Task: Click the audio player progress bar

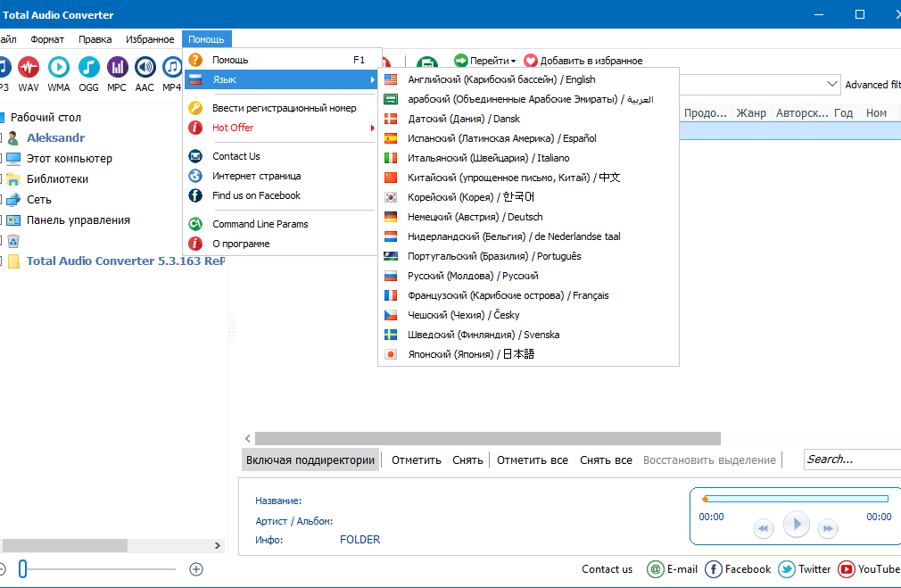Action: [x=797, y=499]
